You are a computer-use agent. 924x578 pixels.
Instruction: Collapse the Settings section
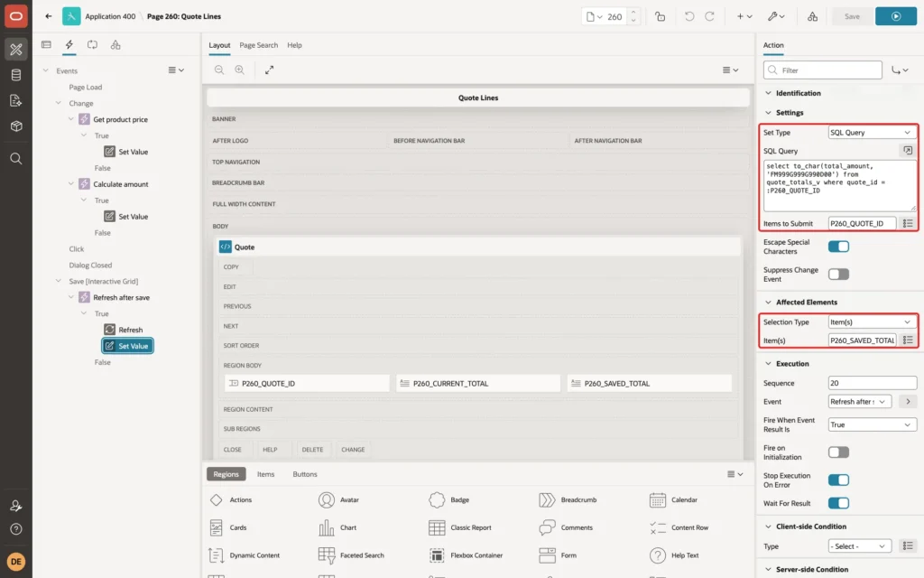[x=768, y=113]
